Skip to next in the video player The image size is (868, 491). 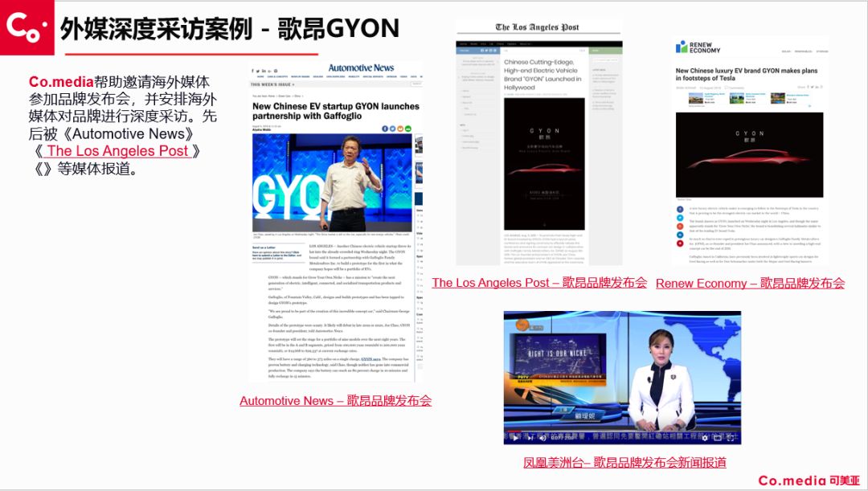coord(530,438)
